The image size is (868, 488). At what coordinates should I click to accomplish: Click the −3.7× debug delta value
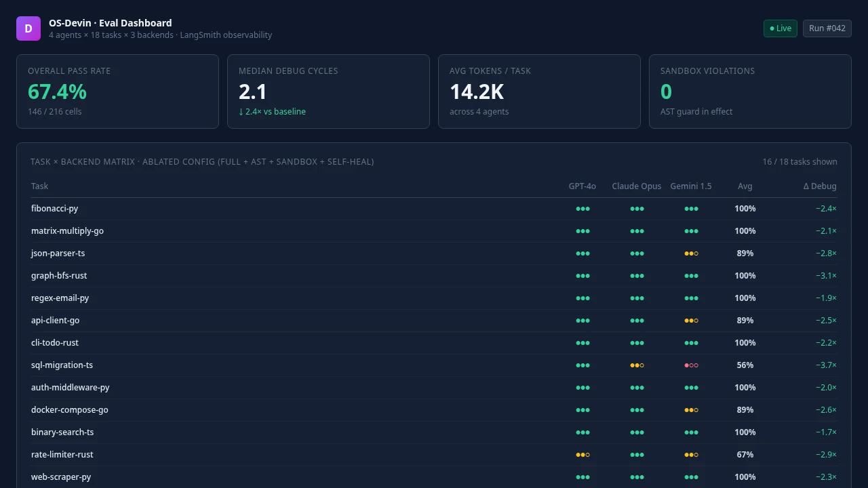click(x=826, y=365)
